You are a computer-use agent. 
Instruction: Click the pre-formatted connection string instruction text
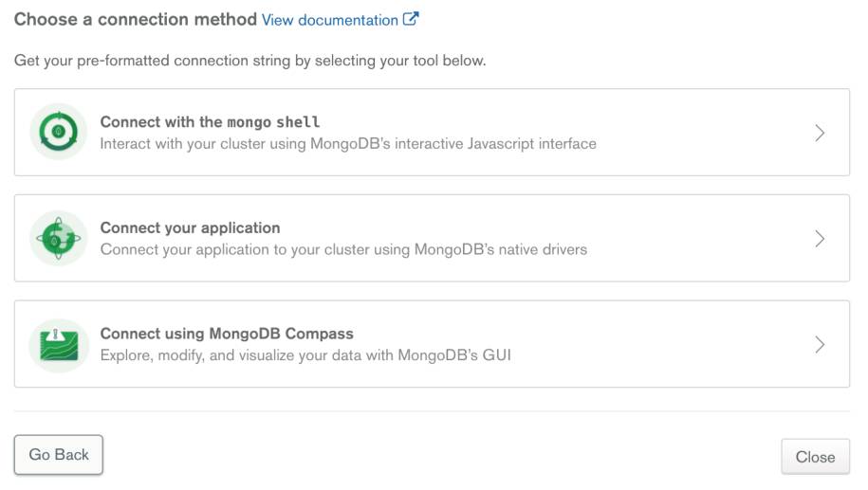pos(250,61)
